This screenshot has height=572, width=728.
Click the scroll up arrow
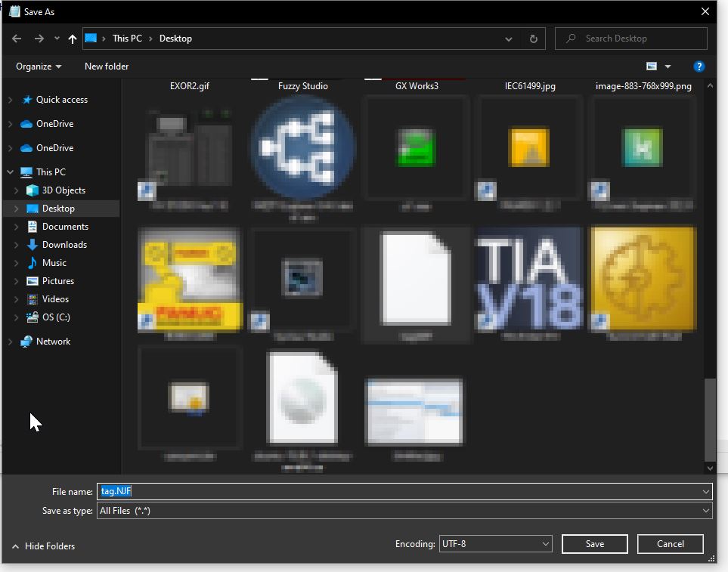709,85
